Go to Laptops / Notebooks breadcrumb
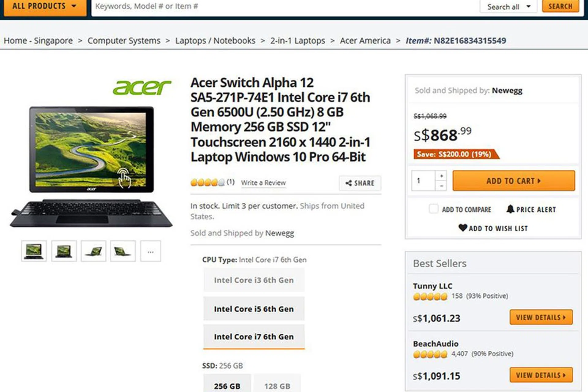The width and height of the screenshot is (588, 392). pos(215,41)
